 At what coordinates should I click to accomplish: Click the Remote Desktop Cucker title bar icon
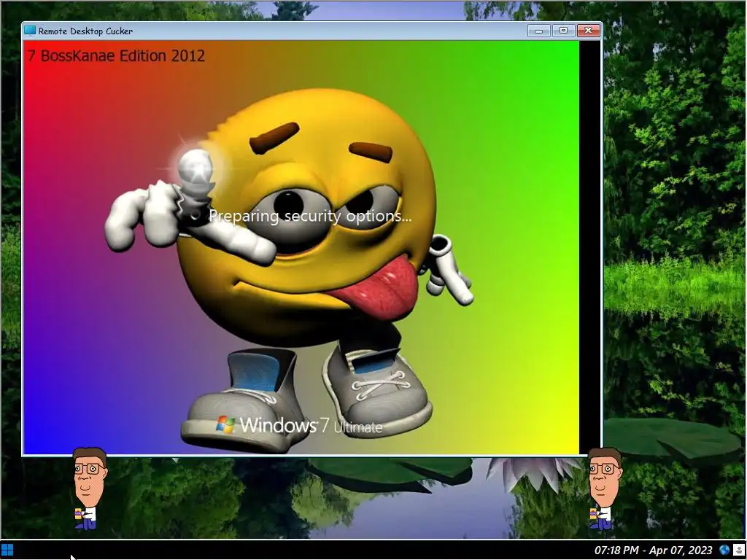click(x=30, y=31)
